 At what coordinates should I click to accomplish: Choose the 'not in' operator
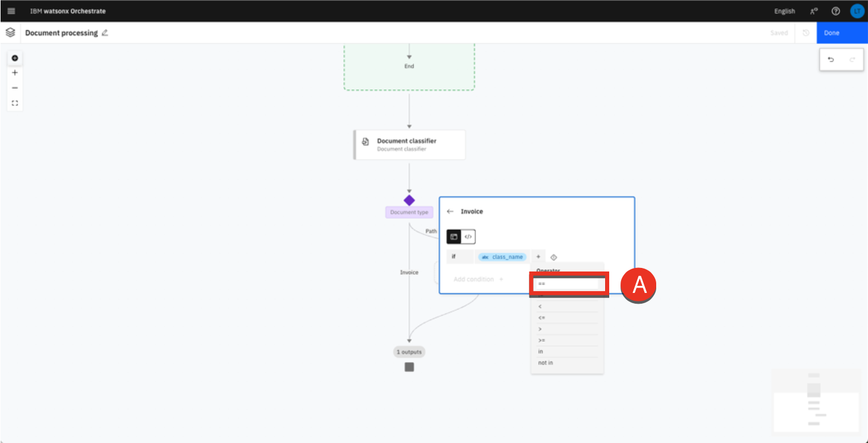(546, 363)
